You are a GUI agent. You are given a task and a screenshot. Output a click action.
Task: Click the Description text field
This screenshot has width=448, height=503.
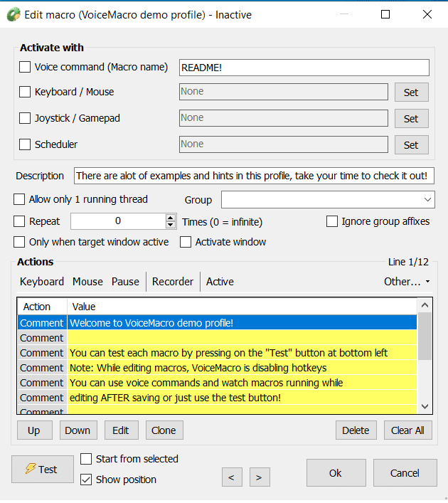point(254,176)
